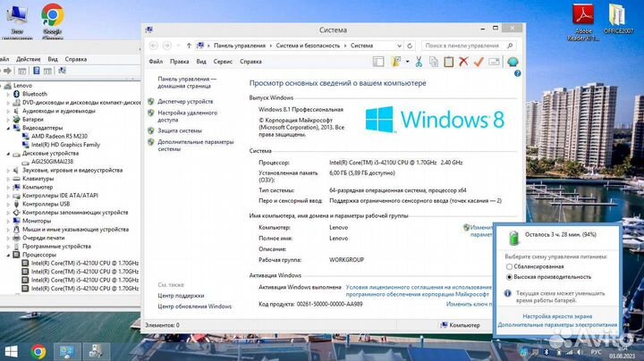Open Дополнительные параметры системы link
The width and height of the screenshot is (644, 361).
tap(196, 146)
